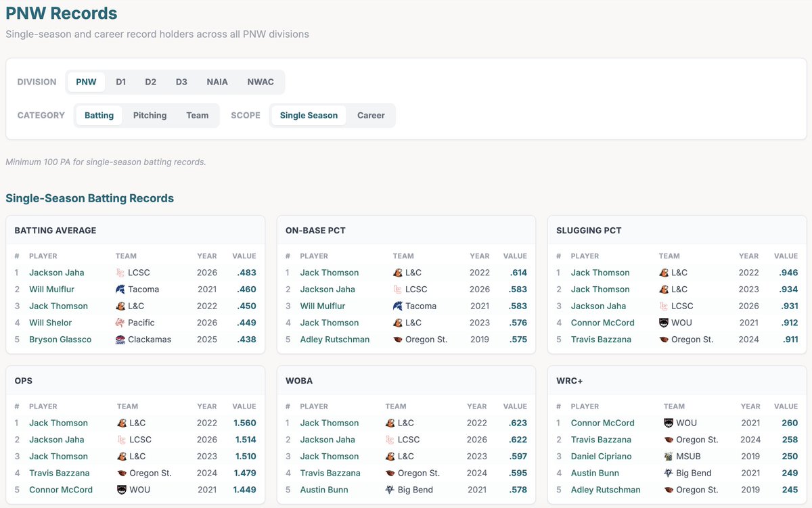
Task: Click the Big Bend logo beside Austin Bunn
Action: [x=669, y=473]
